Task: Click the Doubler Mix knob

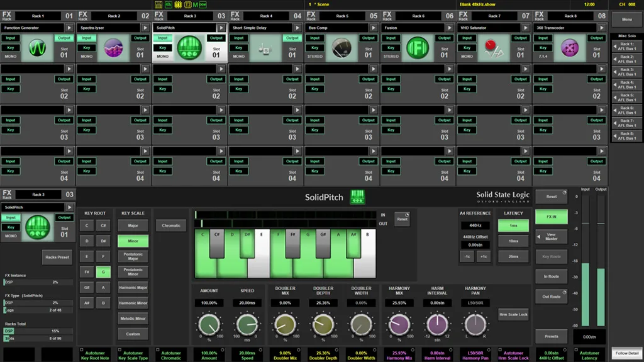Action: click(x=285, y=325)
